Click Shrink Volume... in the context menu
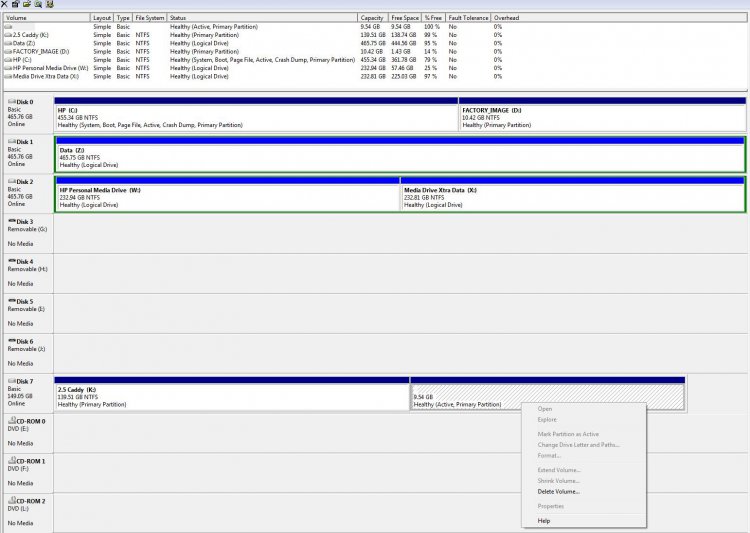750x533 pixels. click(558, 481)
